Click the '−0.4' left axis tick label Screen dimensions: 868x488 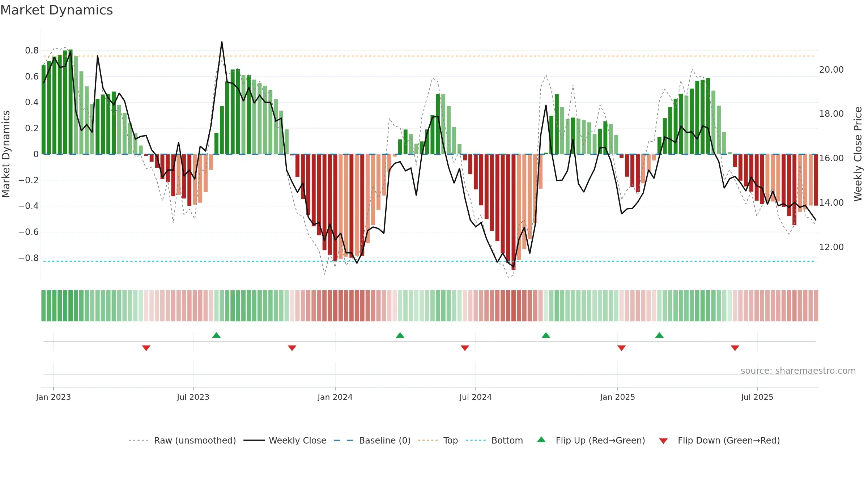coord(29,206)
